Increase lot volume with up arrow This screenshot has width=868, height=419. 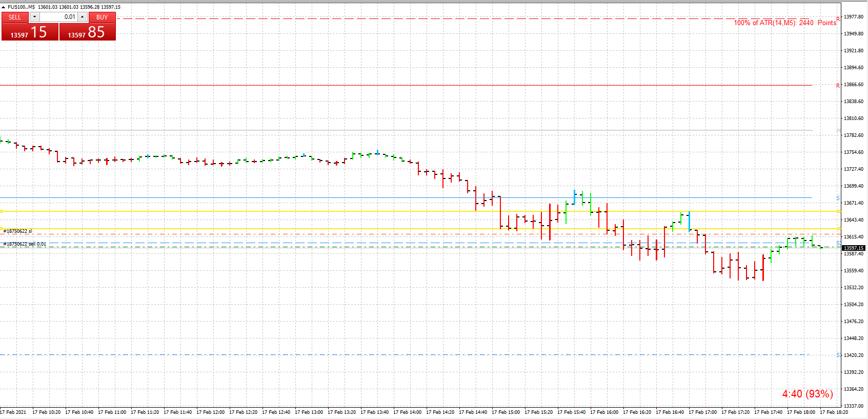[x=82, y=17]
